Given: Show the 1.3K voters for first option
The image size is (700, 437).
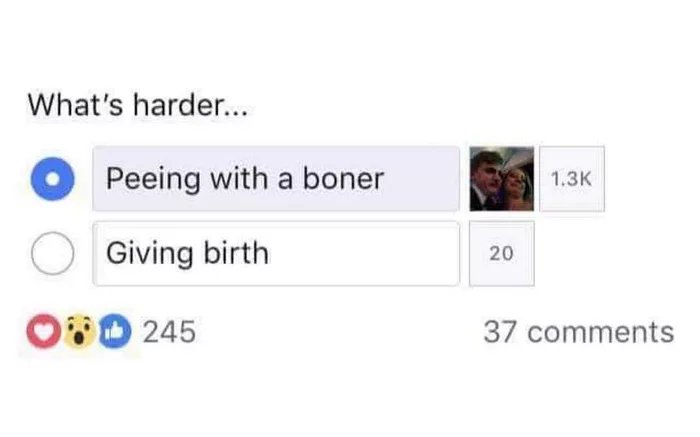Looking at the screenshot, I should coord(572,179).
